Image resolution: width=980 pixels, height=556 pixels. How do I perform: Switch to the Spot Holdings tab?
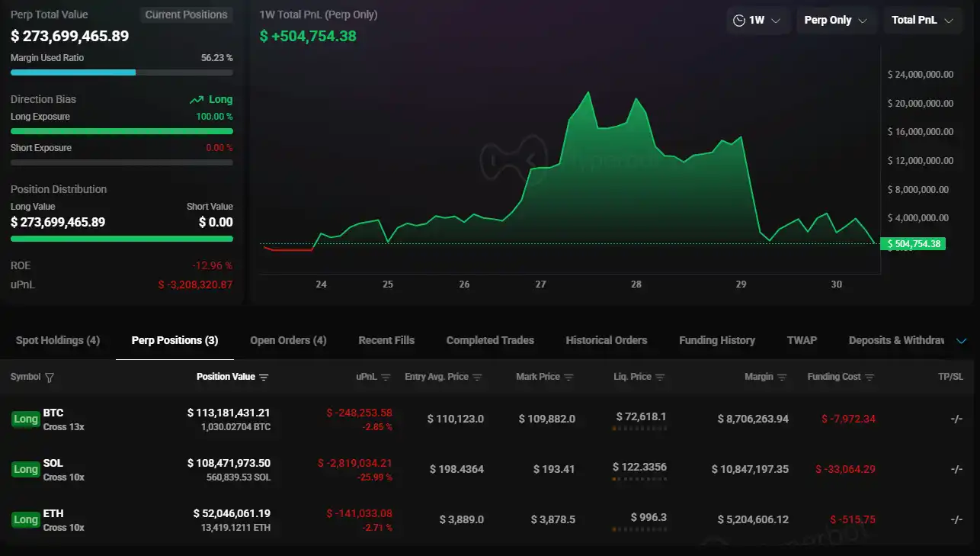(56, 340)
